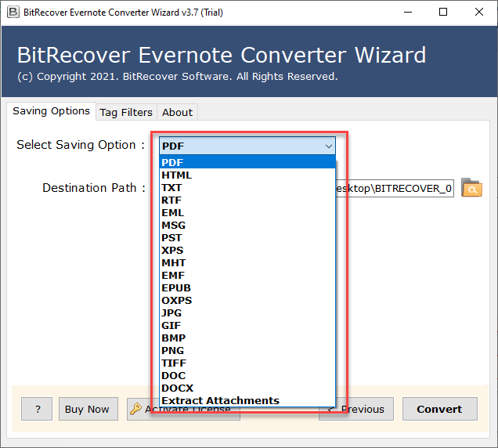Click in the Destination Path field
The width and height of the screenshot is (498, 448).
(x=395, y=189)
